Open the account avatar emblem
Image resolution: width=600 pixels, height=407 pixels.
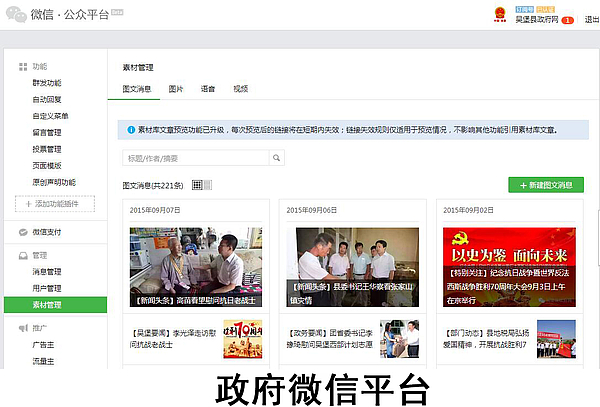pyautogui.click(x=499, y=15)
